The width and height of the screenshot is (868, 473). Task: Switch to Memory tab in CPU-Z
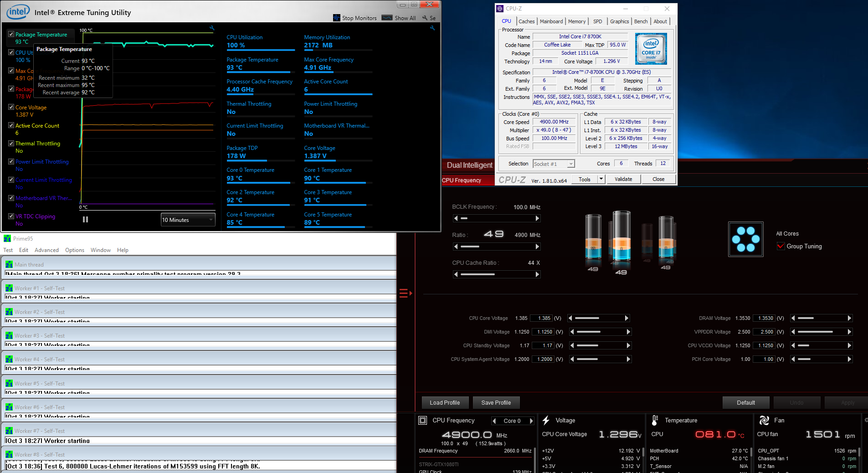tap(577, 21)
